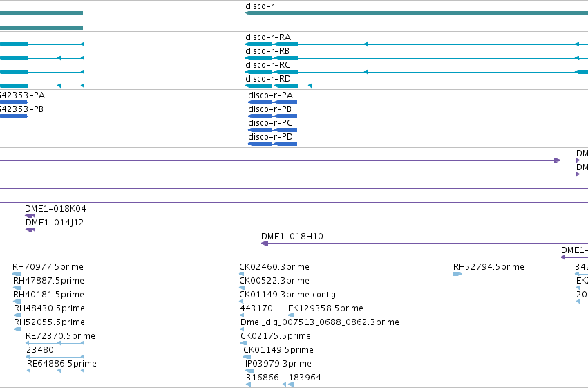Click the RH70977.5prime EST label
This screenshot has width=588, height=388.
click(x=48, y=267)
